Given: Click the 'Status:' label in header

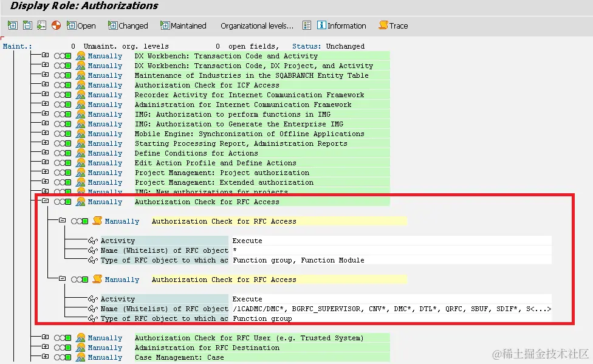Looking at the screenshot, I should click(306, 46).
